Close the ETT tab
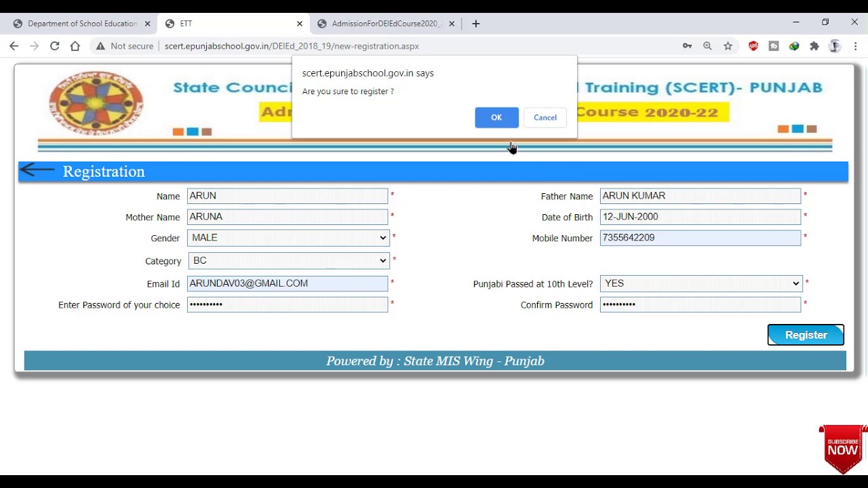868x488 pixels. tap(300, 24)
